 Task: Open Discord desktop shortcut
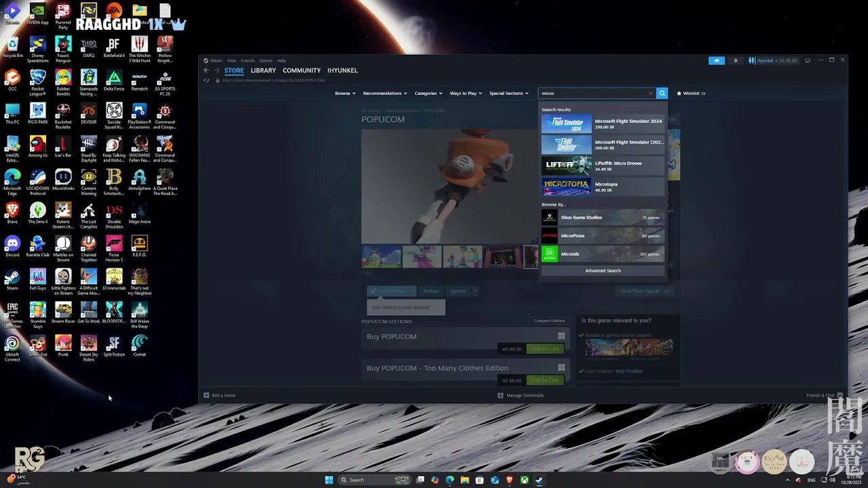pos(12,246)
